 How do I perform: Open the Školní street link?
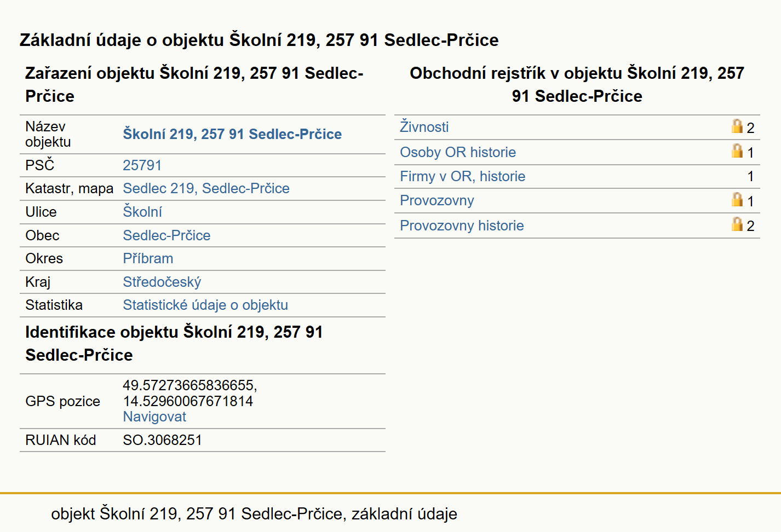(142, 212)
